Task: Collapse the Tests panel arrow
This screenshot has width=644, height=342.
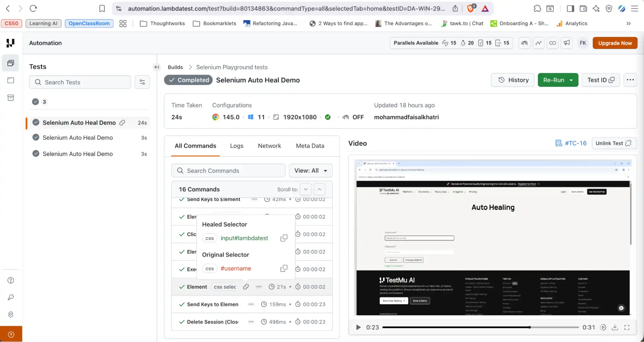Action: [157, 67]
